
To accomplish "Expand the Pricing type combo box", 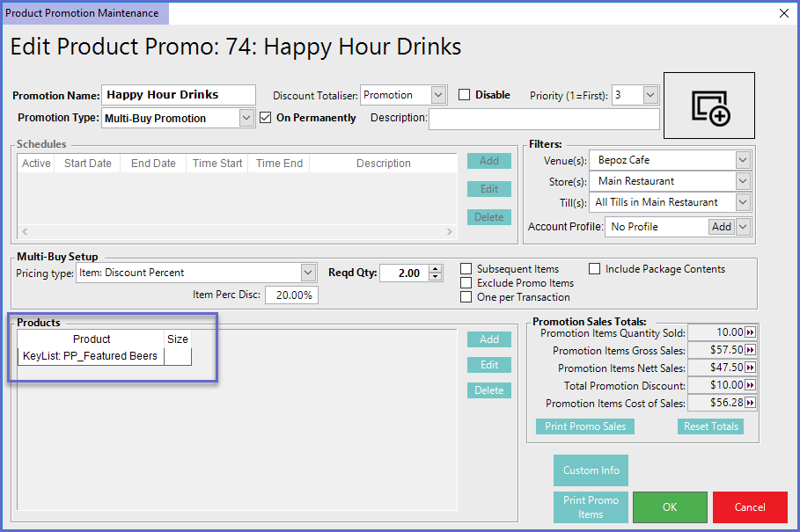I will (x=308, y=273).
